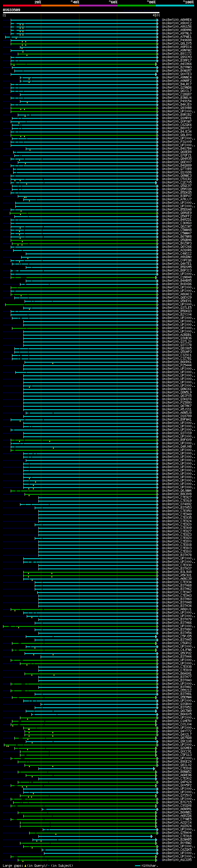This screenshot has width=197, height=868.
Task: Select the UniRef100_A7PWE1 hit label
Action: 176,37
